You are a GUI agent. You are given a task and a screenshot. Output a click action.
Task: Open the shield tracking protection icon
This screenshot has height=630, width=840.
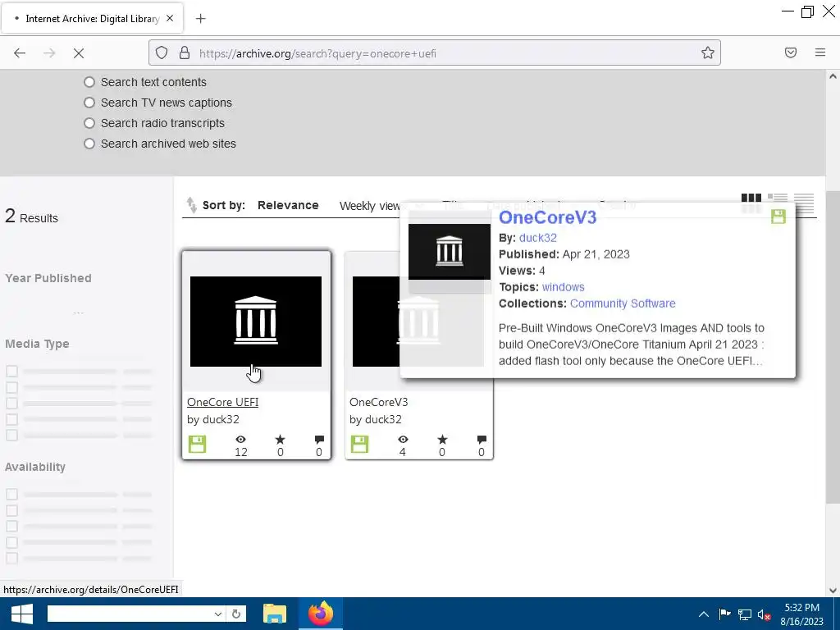(x=162, y=52)
